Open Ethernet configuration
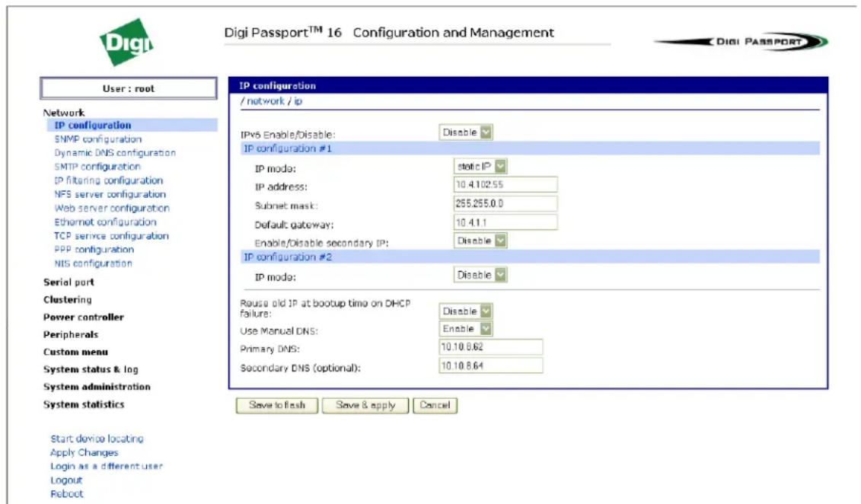The height and width of the screenshot is (504, 861). [x=105, y=222]
